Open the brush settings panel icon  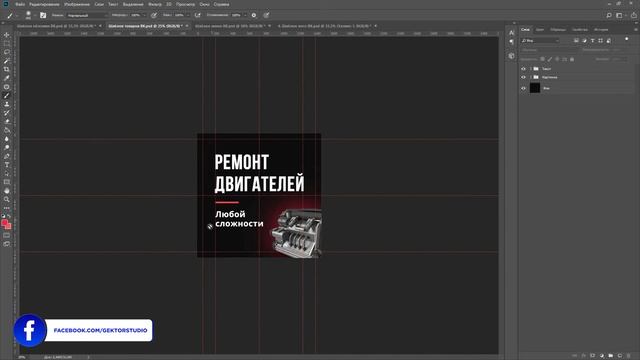click(43, 15)
